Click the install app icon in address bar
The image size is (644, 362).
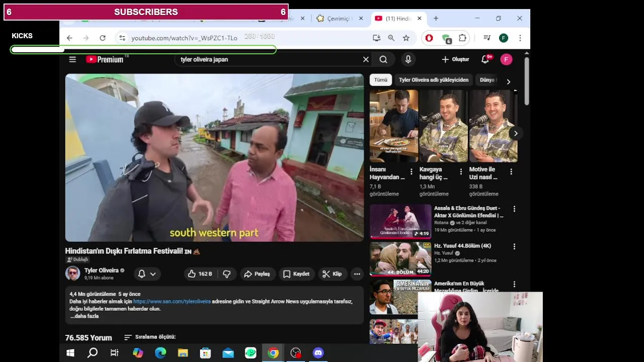click(376, 38)
